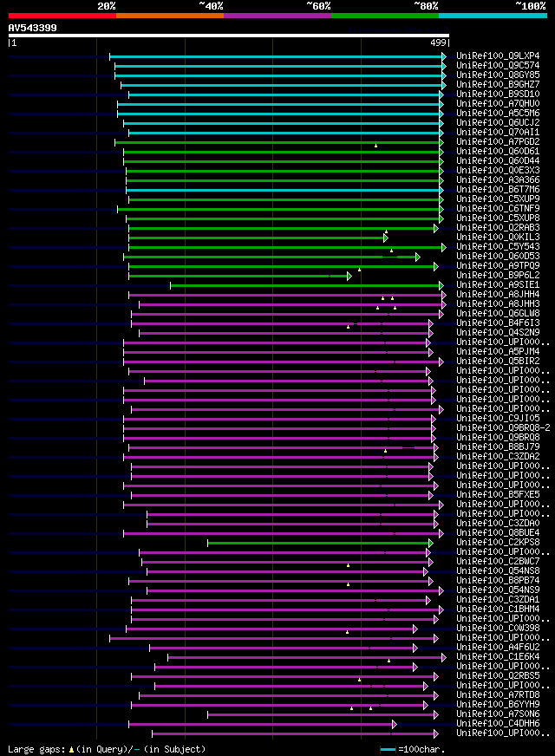This screenshot has height=756, width=555.
Task: Click hit UniRef100_A4F6U2
Action: (498, 647)
